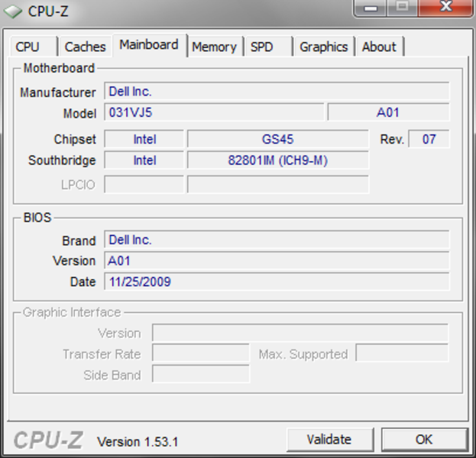Click the model revision field A01
The width and height of the screenshot is (476, 458).
click(388, 112)
